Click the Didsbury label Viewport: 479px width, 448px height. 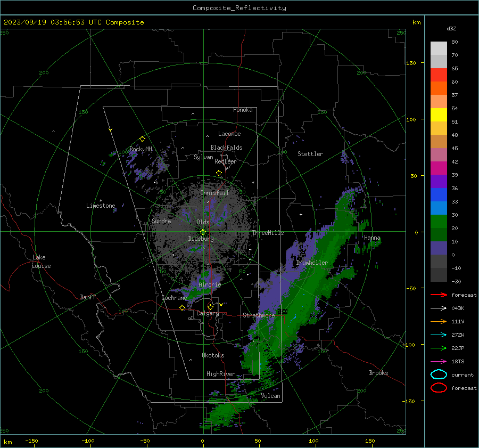201,239
